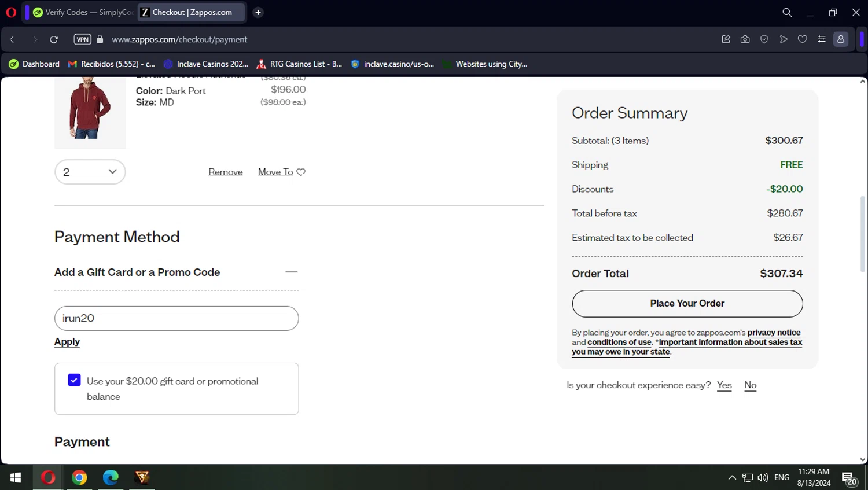The height and width of the screenshot is (490, 868).
Task: Click the scrollbar down arrow
Action: pos(863,460)
